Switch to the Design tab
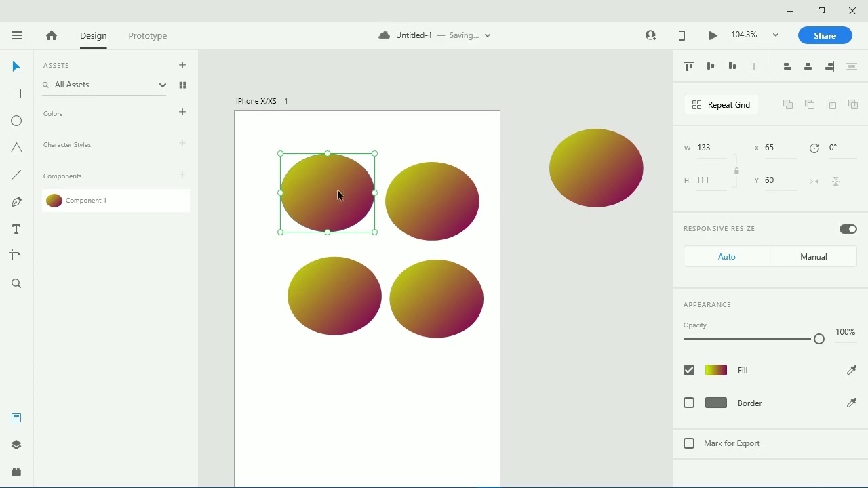 point(94,35)
